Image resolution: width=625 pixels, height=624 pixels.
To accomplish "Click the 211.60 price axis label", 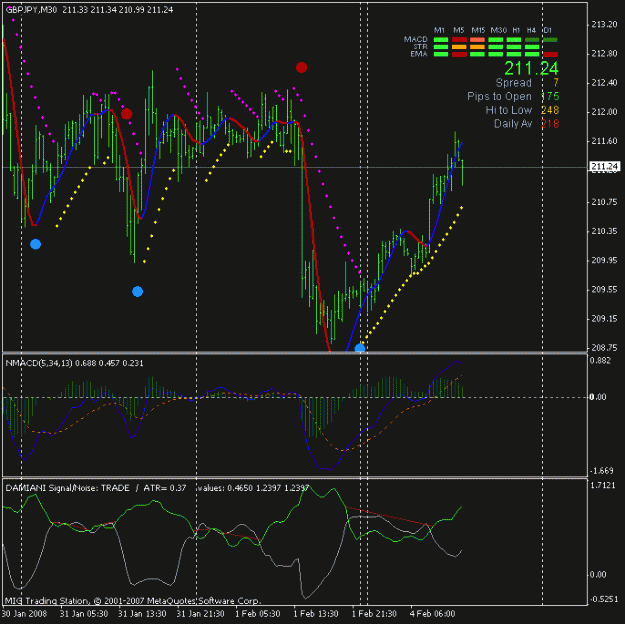I will pyautogui.click(x=604, y=141).
